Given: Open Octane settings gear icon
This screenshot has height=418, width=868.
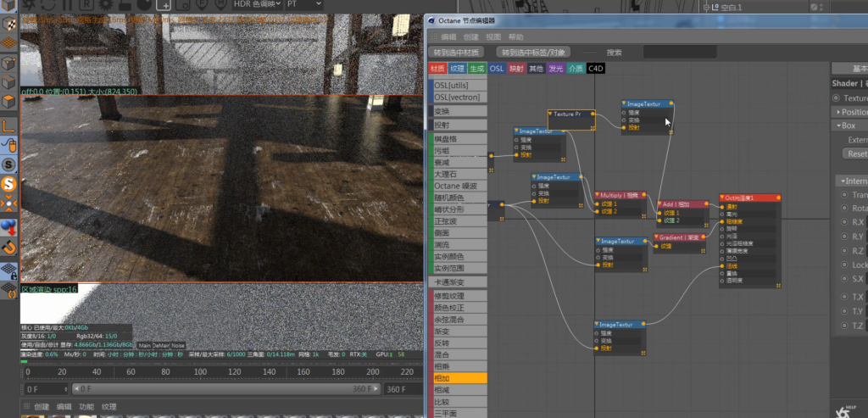Looking at the screenshot, I should click(105, 4).
